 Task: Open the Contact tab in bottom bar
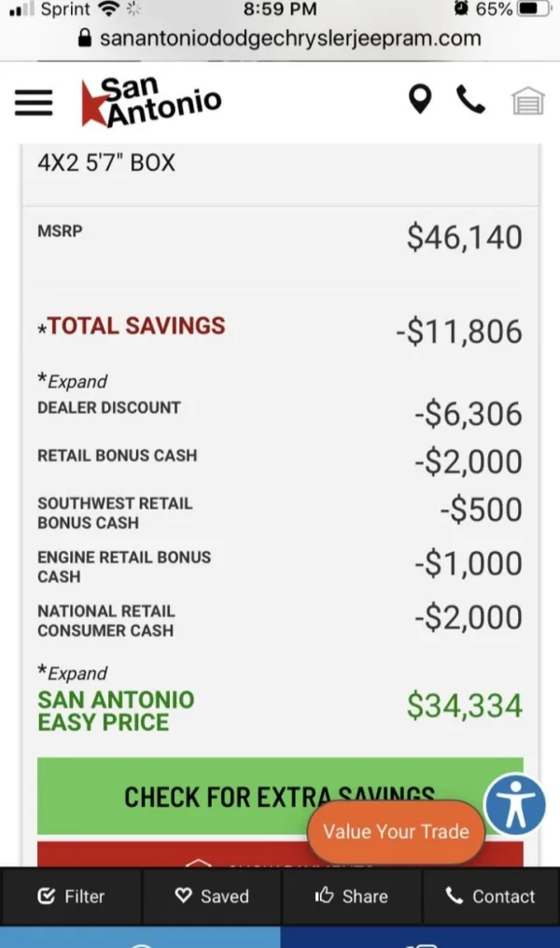tap(491, 897)
